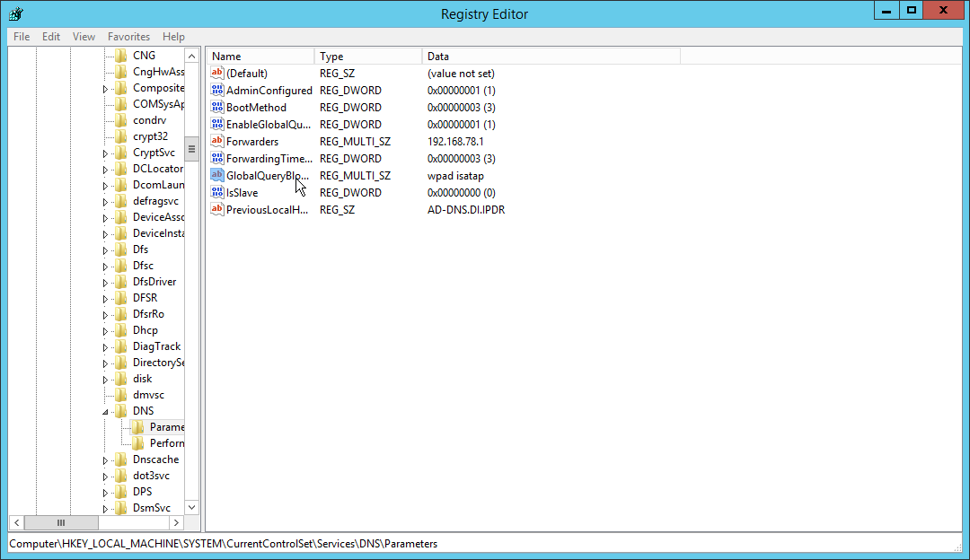The image size is (970, 560).
Task: Open the File menu
Action: pyautogui.click(x=22, y=37)
